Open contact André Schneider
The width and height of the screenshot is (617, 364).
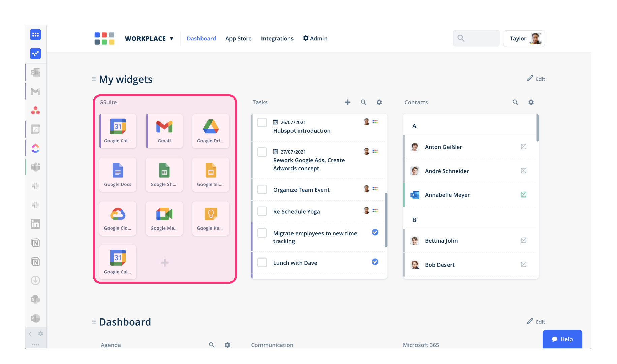(x=470, y=171)
